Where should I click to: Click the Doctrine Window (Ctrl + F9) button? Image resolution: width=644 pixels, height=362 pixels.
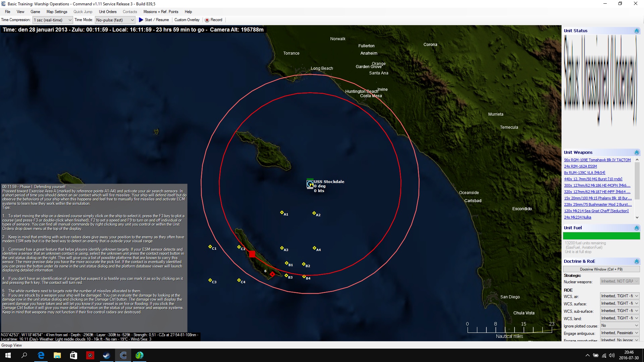pos(601,269)
